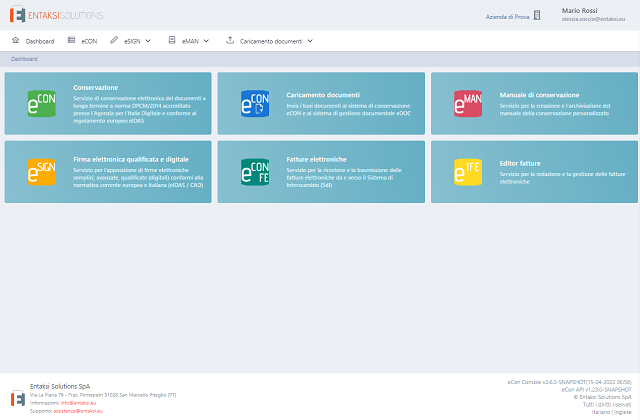Open the Conservazione card title
The height and width of the screenshot is (420, 640).
click(x=96, y=87)
